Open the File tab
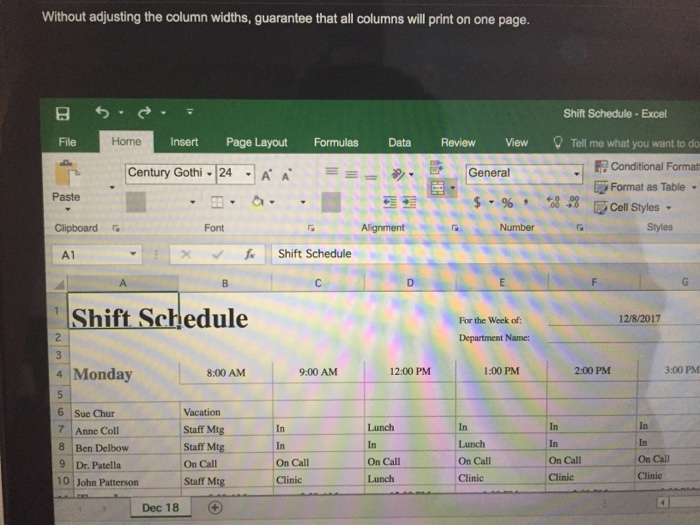 [x=67, y=142]
